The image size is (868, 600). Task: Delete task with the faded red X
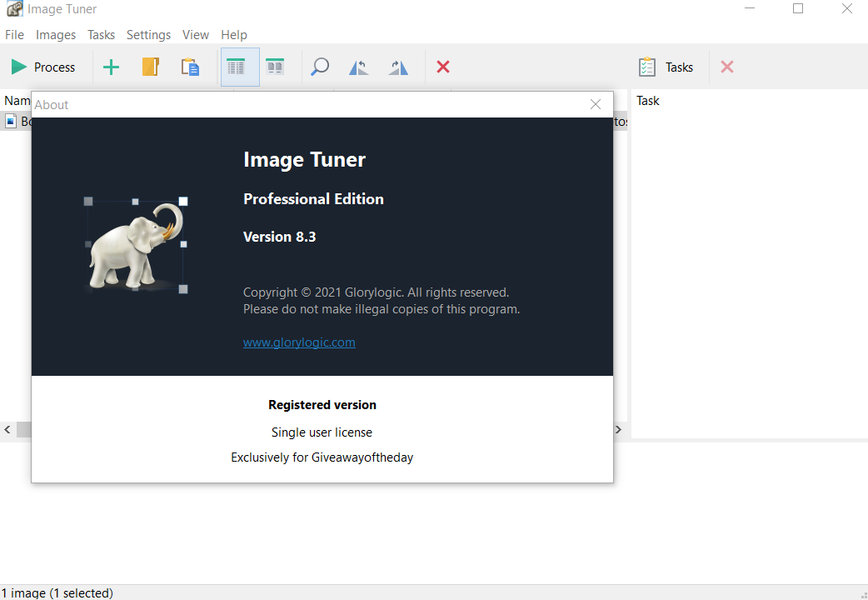727,67
